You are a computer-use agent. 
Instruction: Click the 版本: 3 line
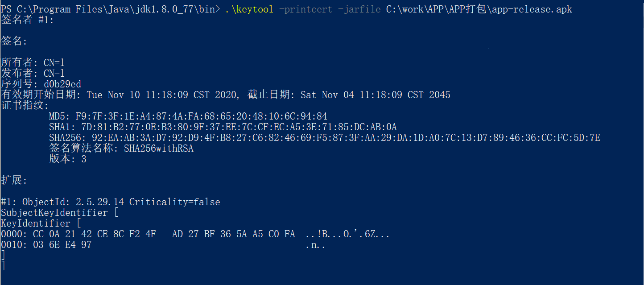click(x=68, y=159)
